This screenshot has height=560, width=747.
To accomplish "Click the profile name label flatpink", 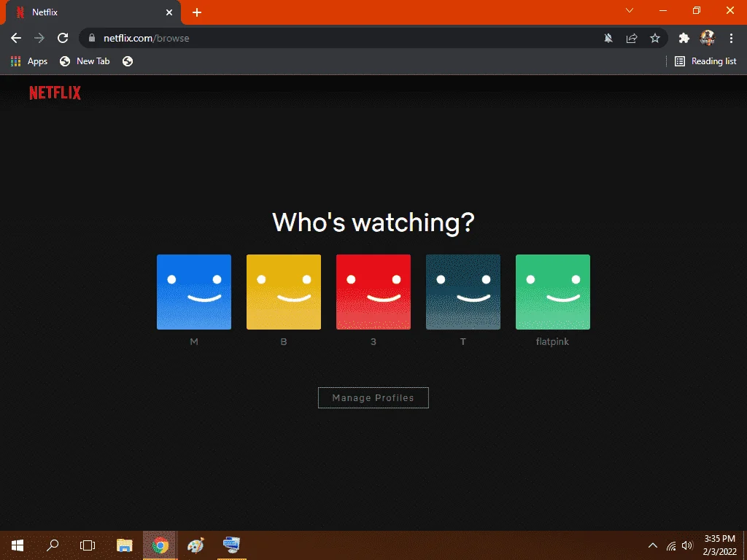I will point(553,341).
